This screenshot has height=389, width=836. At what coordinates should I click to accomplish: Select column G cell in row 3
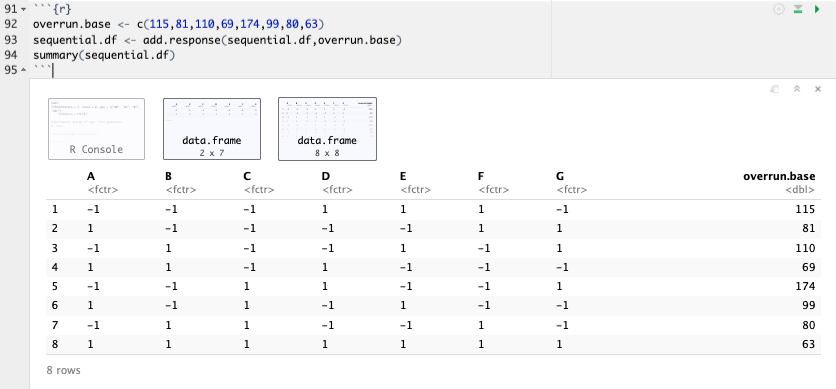[x=559, y=248]
